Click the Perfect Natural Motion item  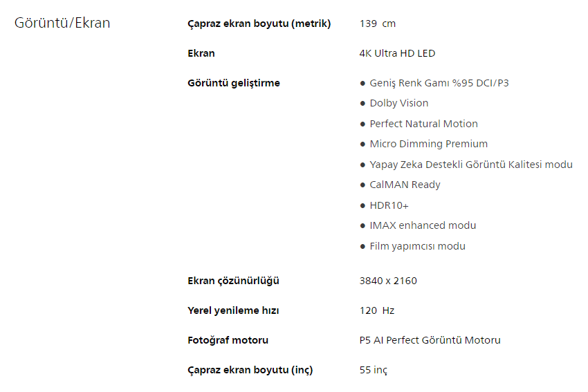pos(423,124)
